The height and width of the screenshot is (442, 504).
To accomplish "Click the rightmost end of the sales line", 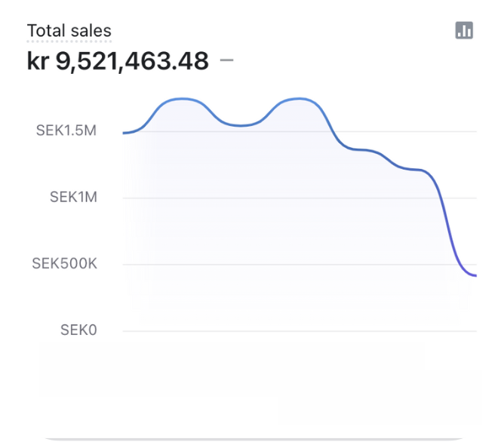I will (475, 275).
